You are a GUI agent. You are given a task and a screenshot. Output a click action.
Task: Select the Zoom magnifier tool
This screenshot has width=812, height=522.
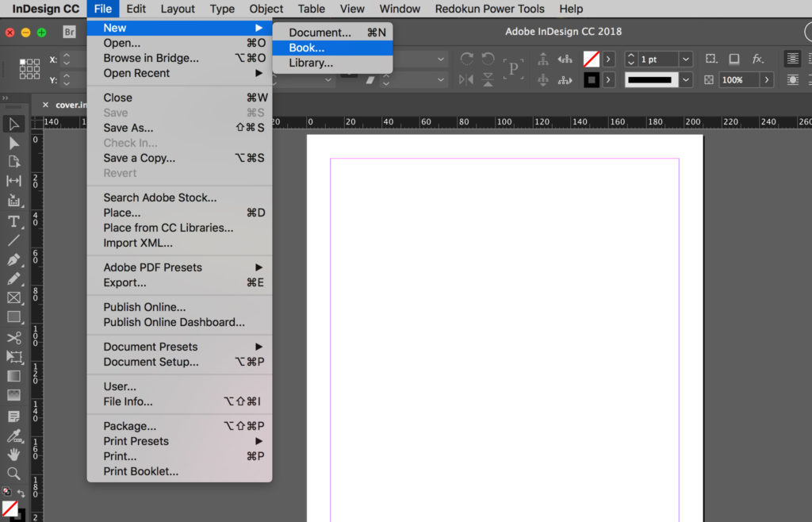pyautogui.click(x=13, y=474)
